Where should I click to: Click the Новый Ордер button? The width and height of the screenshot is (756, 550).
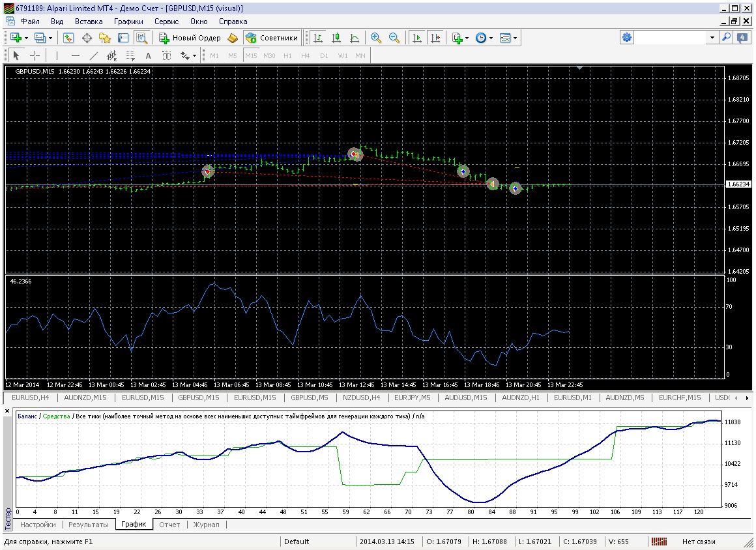(x=190, y=38)
